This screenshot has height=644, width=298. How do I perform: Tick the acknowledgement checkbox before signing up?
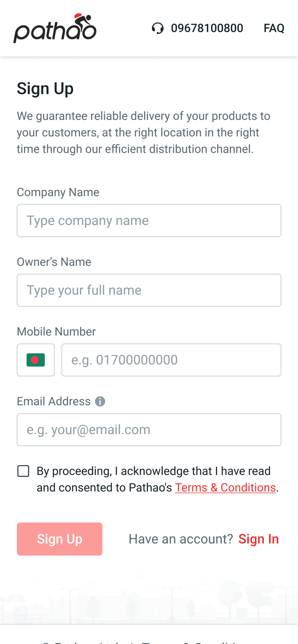[23, 471]
